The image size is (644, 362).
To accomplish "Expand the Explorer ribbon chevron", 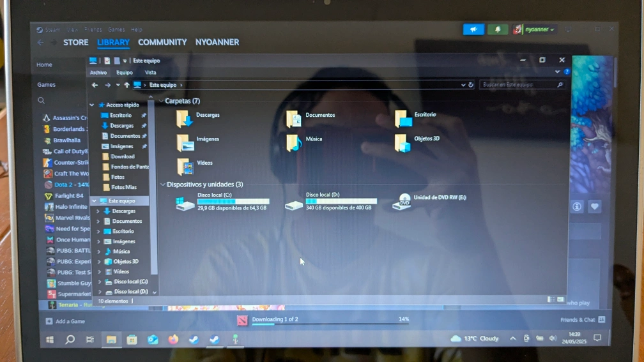I will [x=557, y=72].
